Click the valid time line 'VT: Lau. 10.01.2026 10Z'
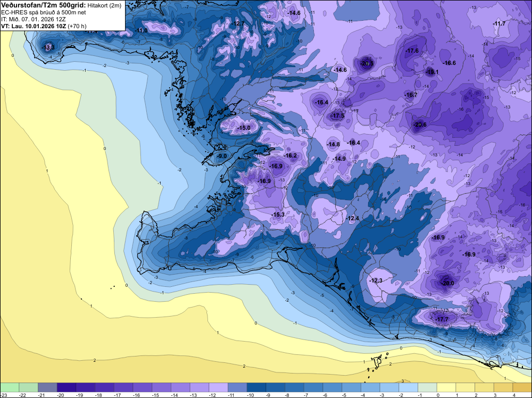The image size is (532, 398). 34,26
